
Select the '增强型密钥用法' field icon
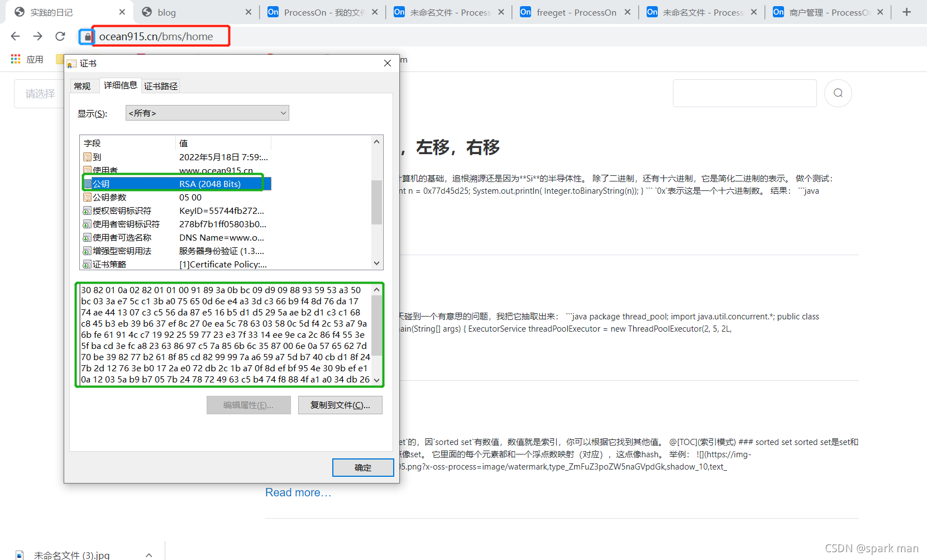click(87, 251)
